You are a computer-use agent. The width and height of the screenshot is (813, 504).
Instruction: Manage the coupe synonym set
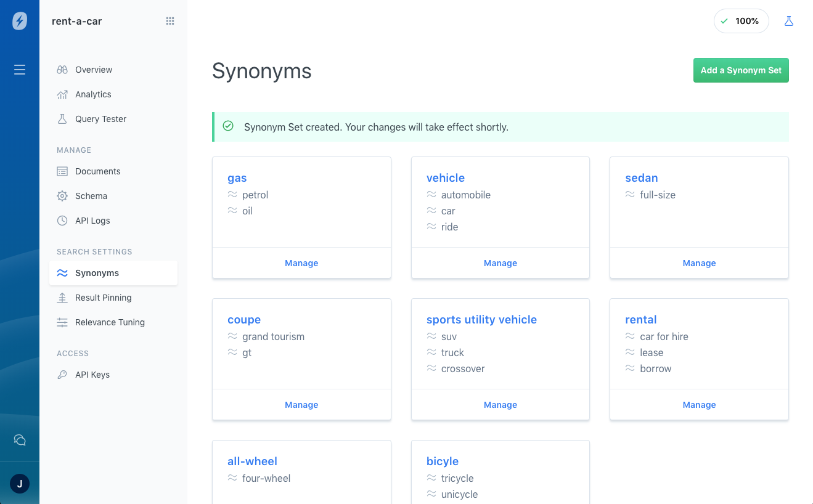tap(301, 405)
